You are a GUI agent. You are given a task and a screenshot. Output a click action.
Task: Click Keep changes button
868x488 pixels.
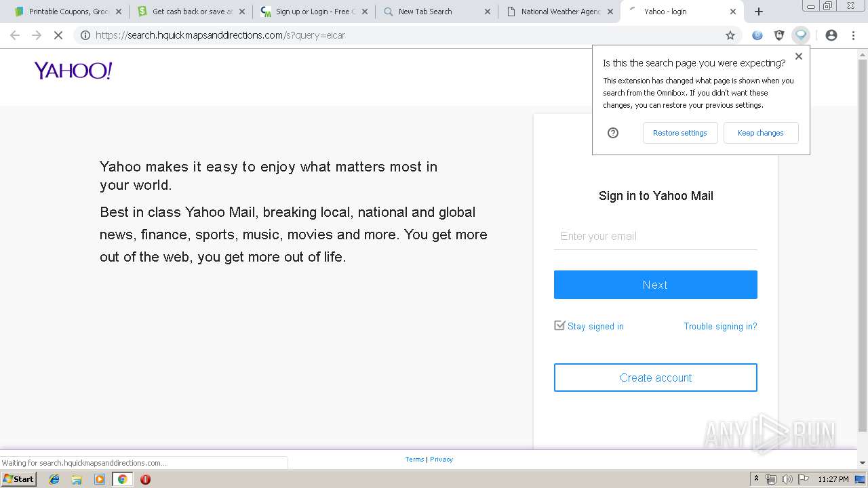(760, 133)
